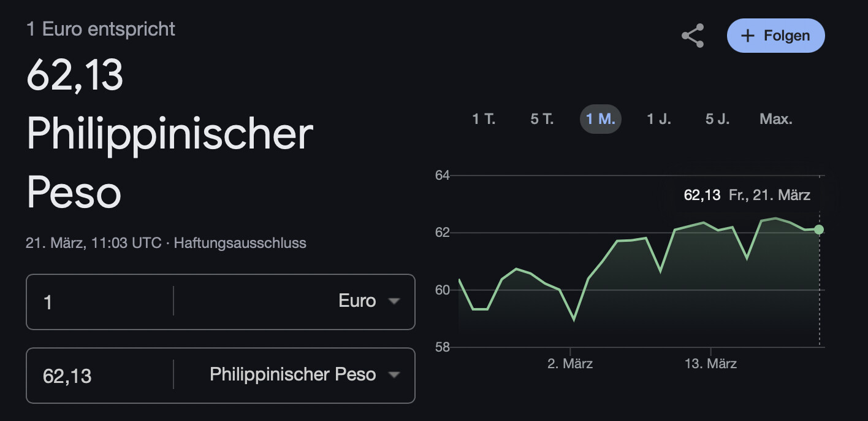This screenshot has height=421, width=868.
Task: Switch chart to 5 J. range
Action: [717, 119]
